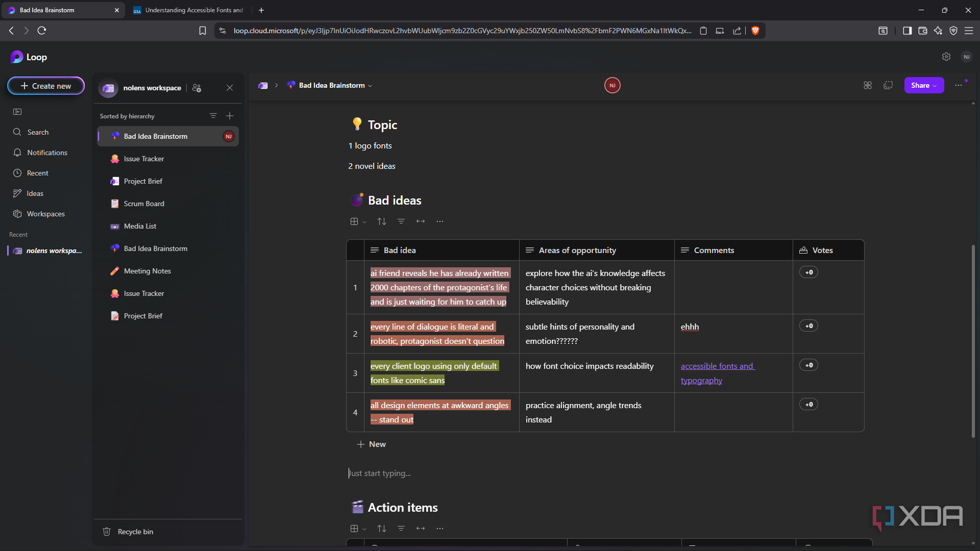Open Loop components icon in header

click(868, 85)
